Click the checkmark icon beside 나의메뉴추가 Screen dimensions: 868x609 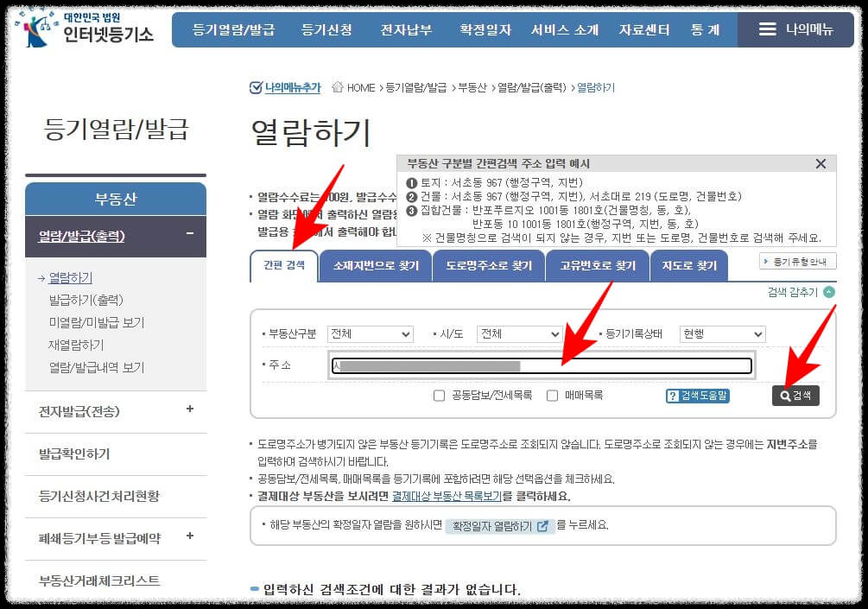coord(253,87)
